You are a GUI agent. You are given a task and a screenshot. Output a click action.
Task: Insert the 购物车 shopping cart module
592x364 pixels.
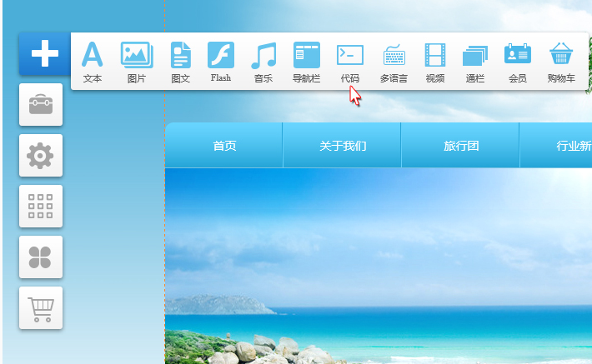click(561, 61)
